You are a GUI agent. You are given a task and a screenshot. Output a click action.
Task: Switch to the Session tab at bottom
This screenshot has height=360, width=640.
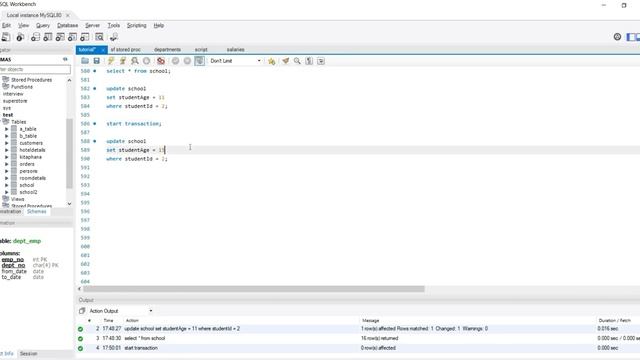29,354
